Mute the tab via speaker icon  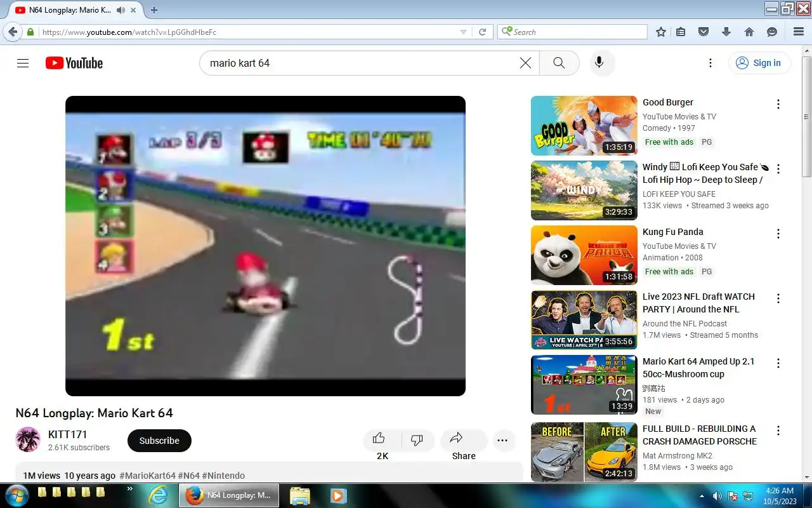tap(121, 10)
